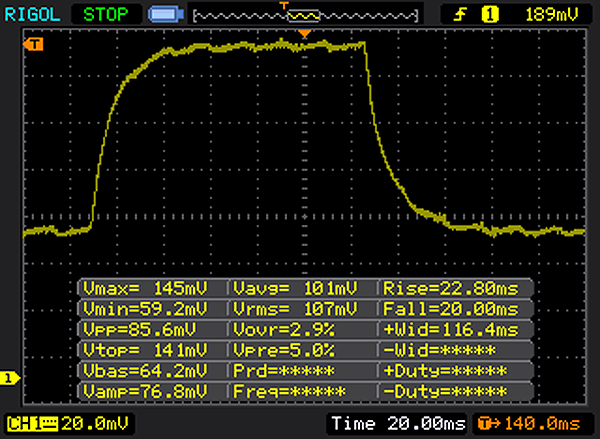This screenshot has height=439, width=600.
Task: Select the Vrms= 107mV measurement
Action: pyautogui.click(x=303, y=308)
